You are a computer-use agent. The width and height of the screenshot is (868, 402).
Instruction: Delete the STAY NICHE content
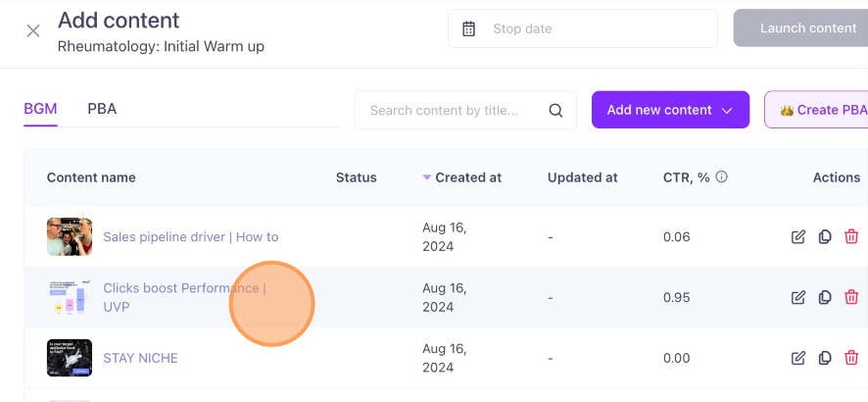(x=850, y=358)
